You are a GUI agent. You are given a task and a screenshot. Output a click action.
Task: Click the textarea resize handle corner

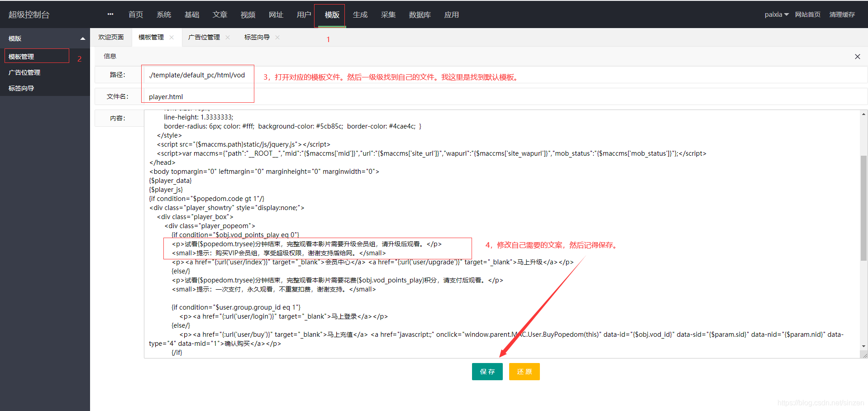coord(864,355)
